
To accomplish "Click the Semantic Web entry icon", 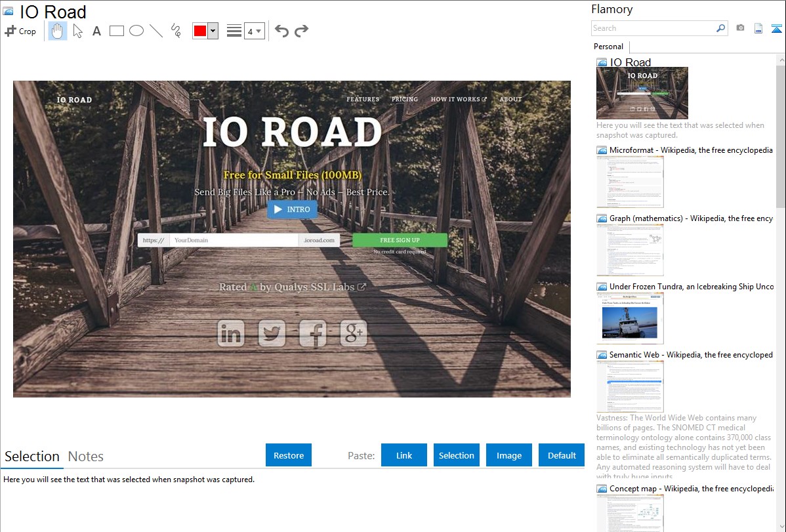I will tap(602, 355).
